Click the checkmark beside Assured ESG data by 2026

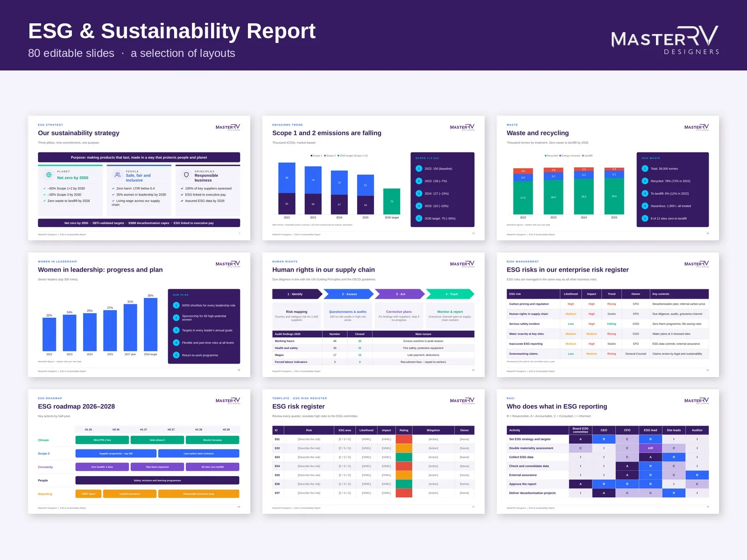click(182, 201)
